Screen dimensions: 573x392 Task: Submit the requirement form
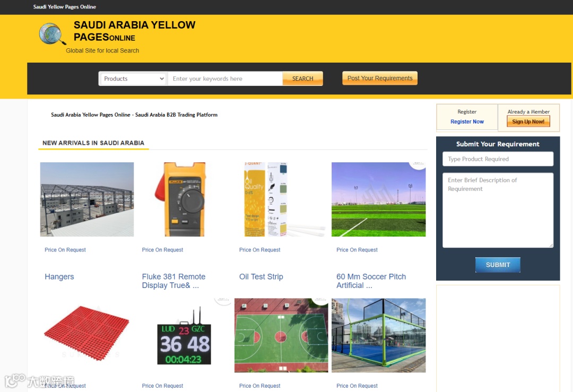pos(498,265)
